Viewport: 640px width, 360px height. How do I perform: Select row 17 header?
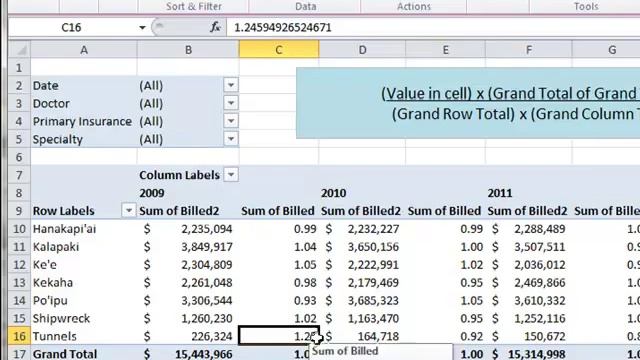click(x=19, y=353)
